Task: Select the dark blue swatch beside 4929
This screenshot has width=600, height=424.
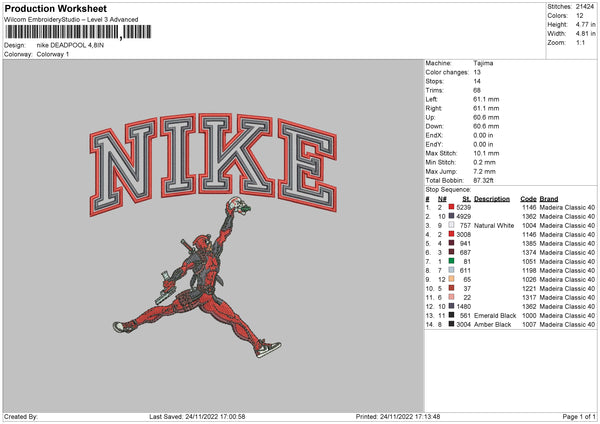Action: point(452,216)
